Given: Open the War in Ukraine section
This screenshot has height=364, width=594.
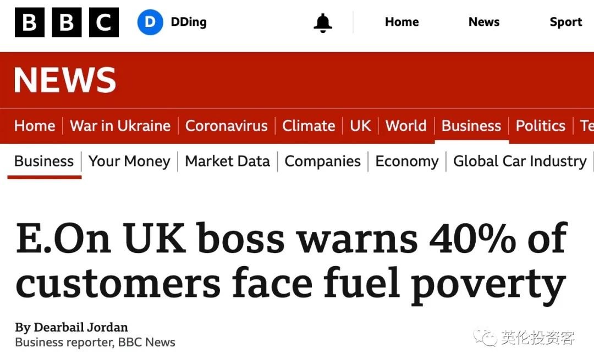Looking at the screenshot, I should coord(120,126).
